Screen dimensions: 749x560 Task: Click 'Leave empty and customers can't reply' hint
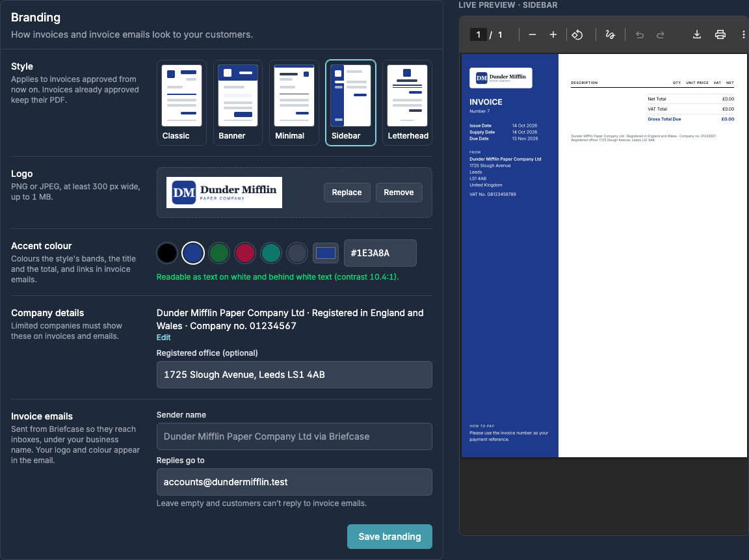coord(262,503)
